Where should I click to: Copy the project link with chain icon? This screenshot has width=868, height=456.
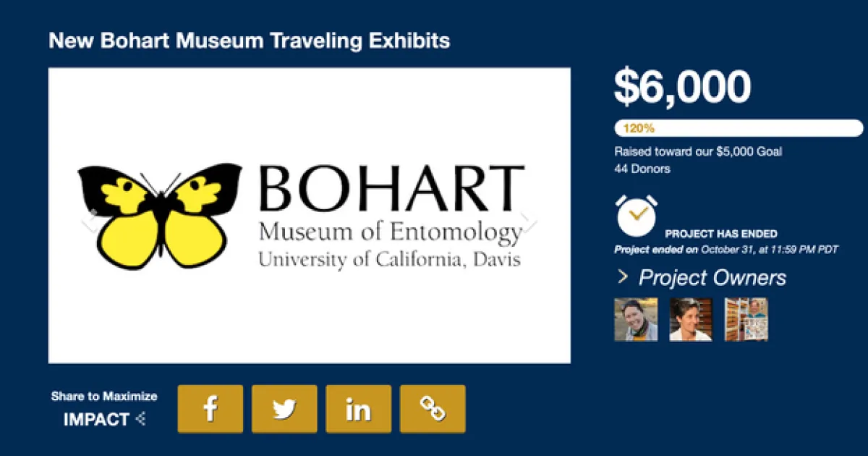coord(433,409)
